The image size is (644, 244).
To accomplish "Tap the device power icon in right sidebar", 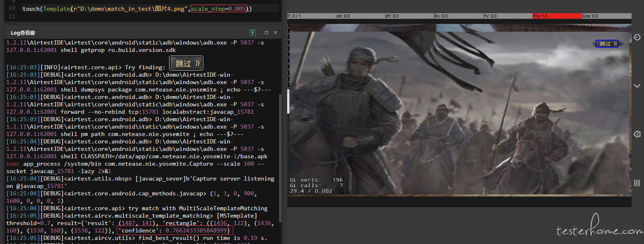I will pos(637,38).
